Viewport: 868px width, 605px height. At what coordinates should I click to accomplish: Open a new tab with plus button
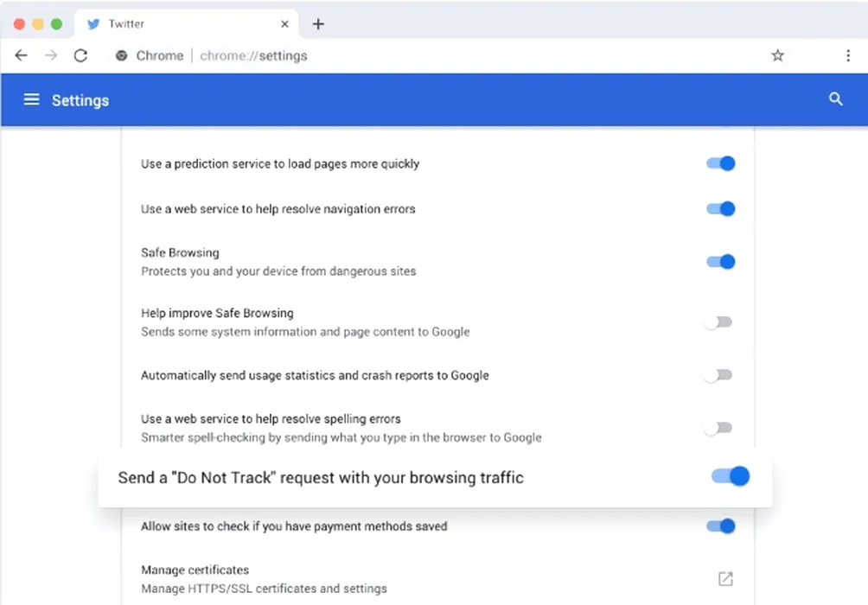tap(318, 24)
